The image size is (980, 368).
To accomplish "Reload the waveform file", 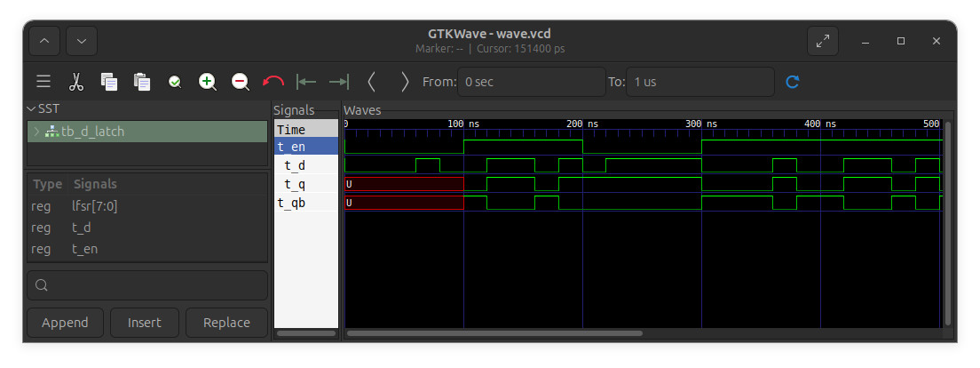I will (x=793, y=82).
